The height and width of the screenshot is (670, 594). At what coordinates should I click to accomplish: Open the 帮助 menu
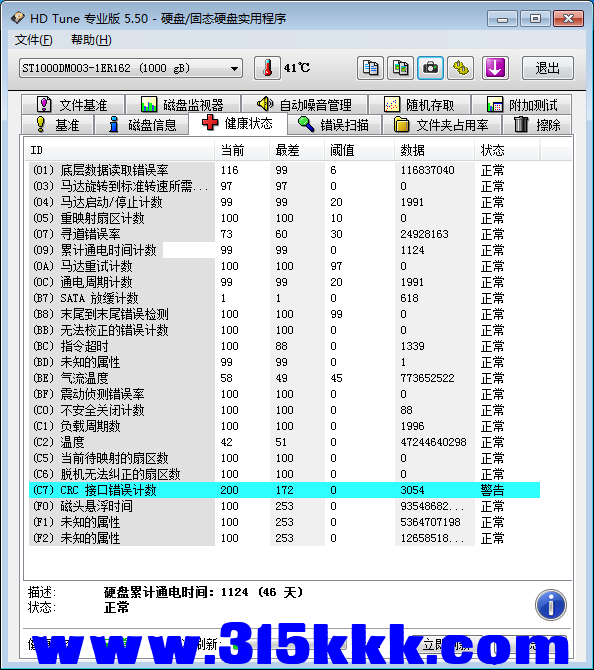[x=91, y=40]
